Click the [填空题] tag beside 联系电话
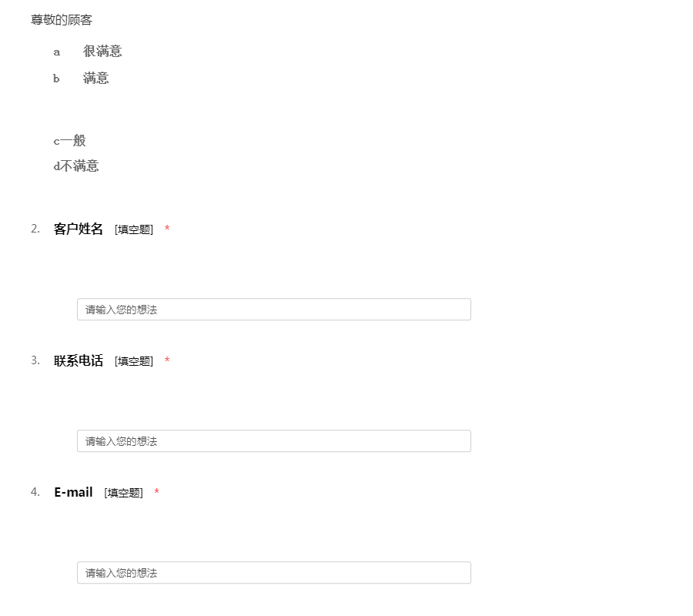Viewport: 693px width, 616px height. (x=134, y=361)
